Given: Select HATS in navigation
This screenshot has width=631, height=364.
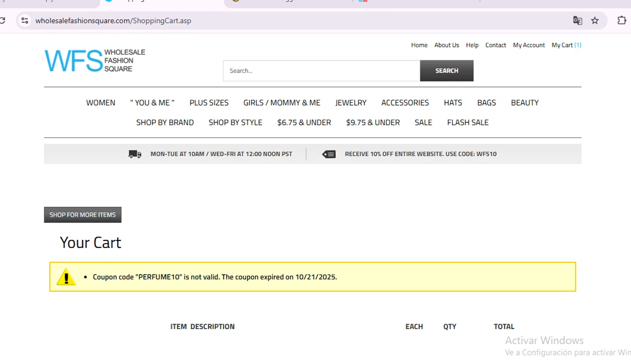Looking at the screenshot, I should tap(453, 103).
